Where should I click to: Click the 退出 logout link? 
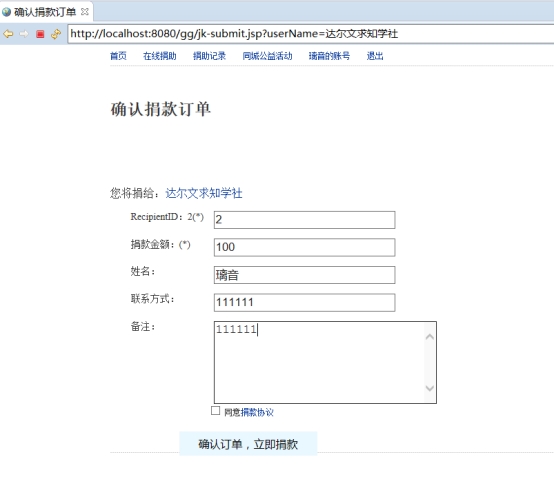(375, 56)
